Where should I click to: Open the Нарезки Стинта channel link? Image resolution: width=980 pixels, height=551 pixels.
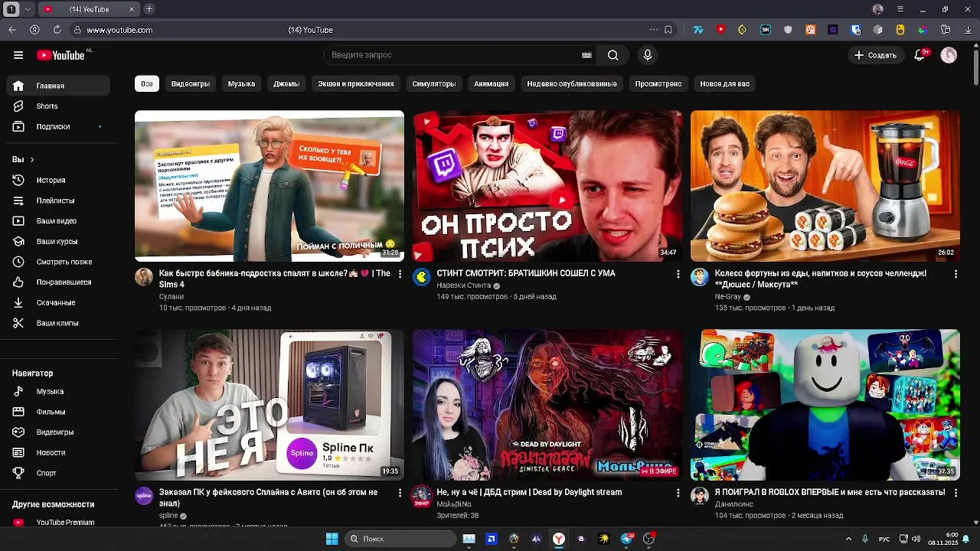[463, 285]
